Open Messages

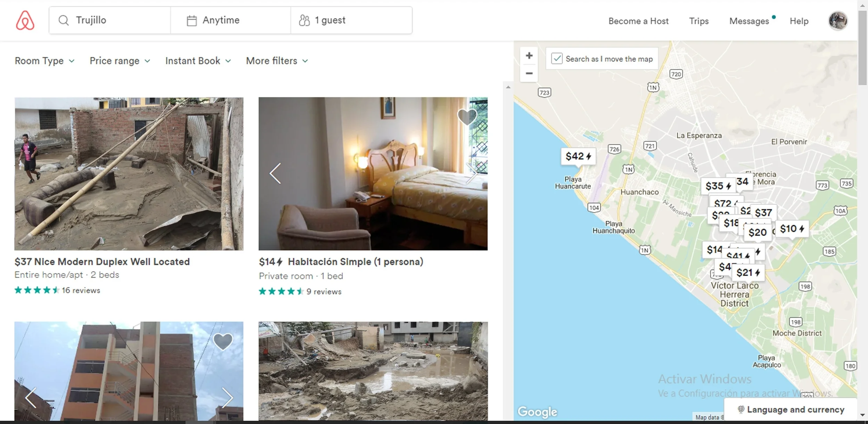(749, 21)
